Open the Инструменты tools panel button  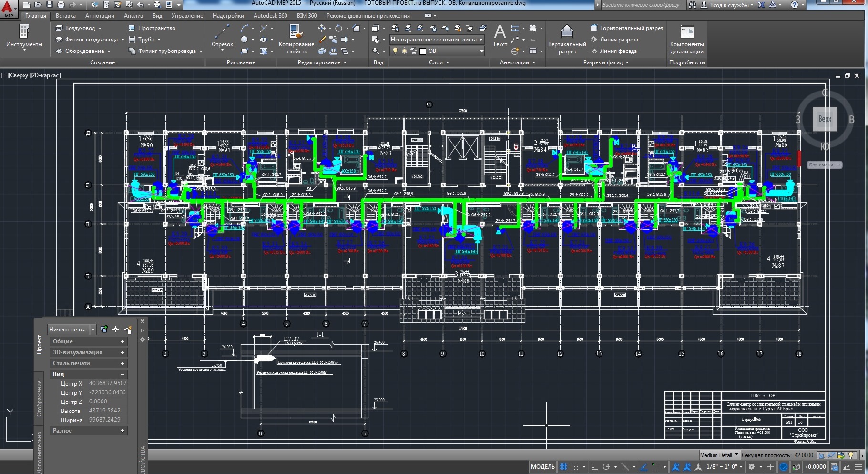tap(24, 37)
